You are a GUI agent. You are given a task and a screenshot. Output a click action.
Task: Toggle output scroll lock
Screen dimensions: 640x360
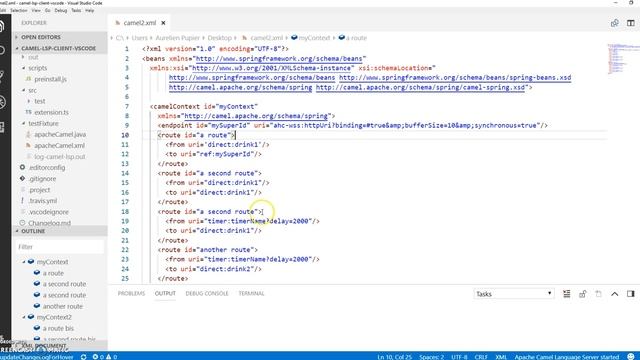582,294
